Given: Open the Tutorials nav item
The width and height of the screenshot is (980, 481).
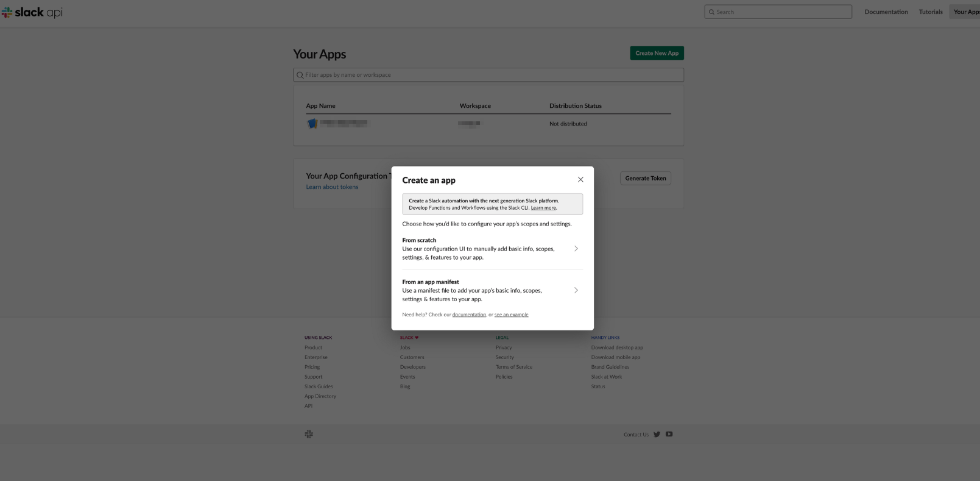Looking at the screenshot, I should click(931, 12).
